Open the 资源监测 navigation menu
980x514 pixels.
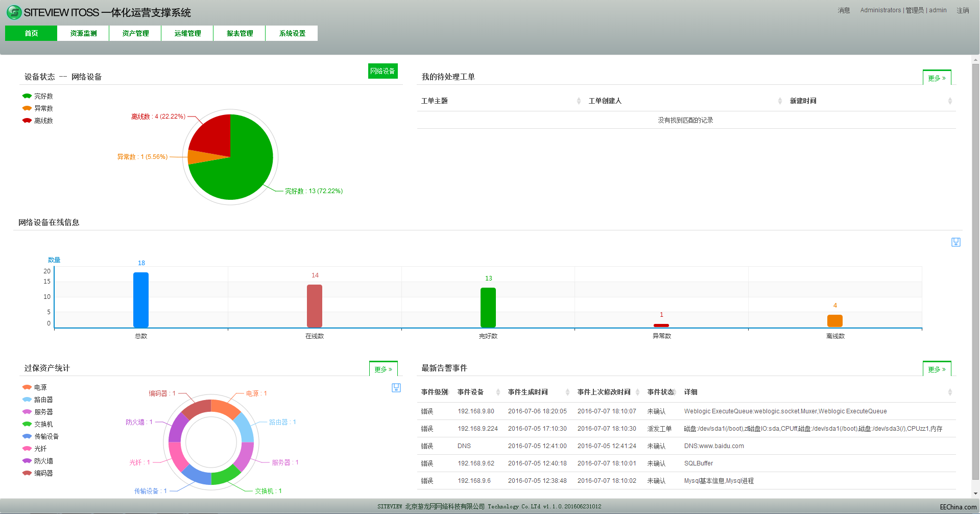click(x=83, y=33)
